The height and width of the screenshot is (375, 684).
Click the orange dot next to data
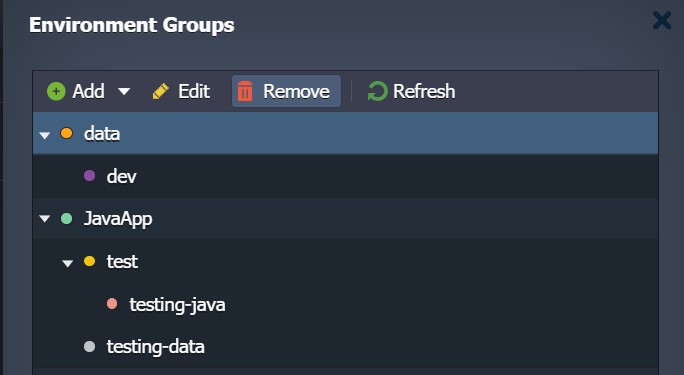pos(66,133)
